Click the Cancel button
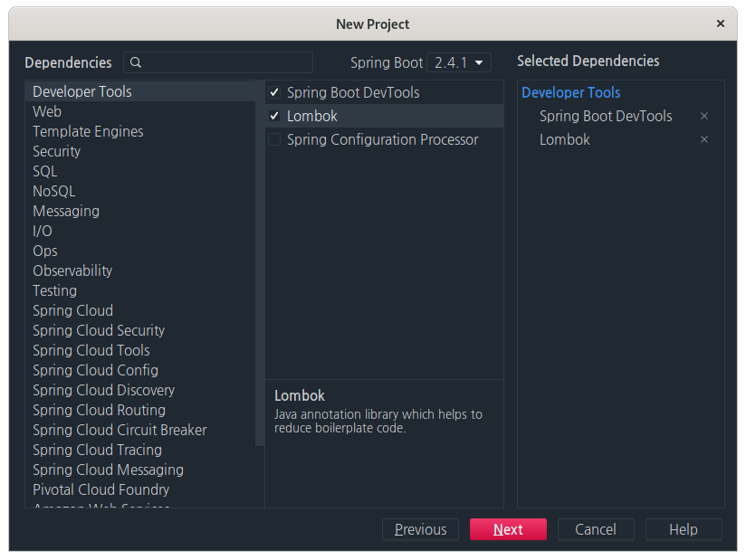The image size is (746, 560). (596, 529)
